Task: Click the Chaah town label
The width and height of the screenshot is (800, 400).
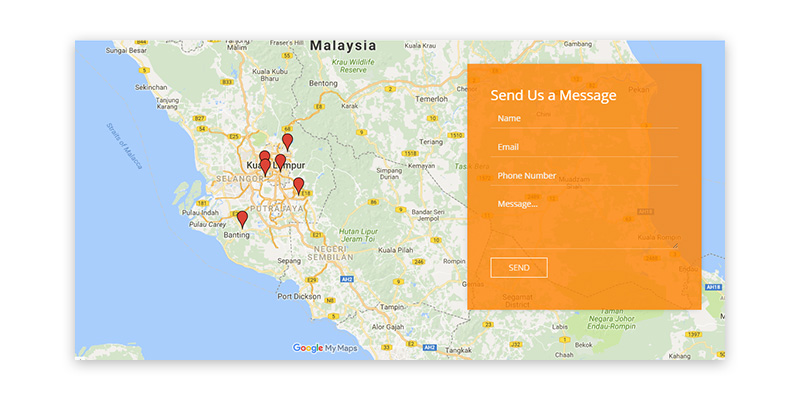Action: click(x=564, y=354)
